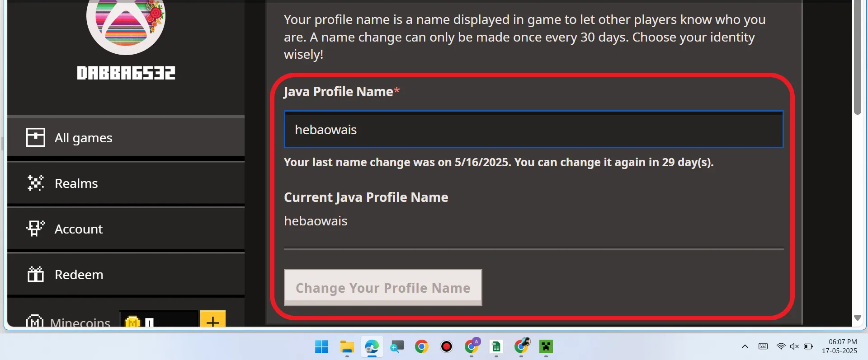The height and width of the screenshot is (360, 868).
Task: Click the touch keyboard tray icon
Action: click(763, 346)
